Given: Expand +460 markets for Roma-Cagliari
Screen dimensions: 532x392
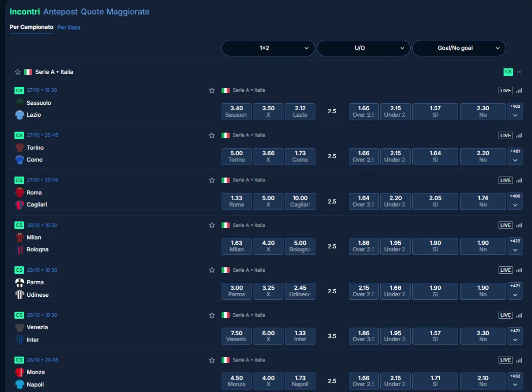Looking at the screenshot, I should point(515,201).
